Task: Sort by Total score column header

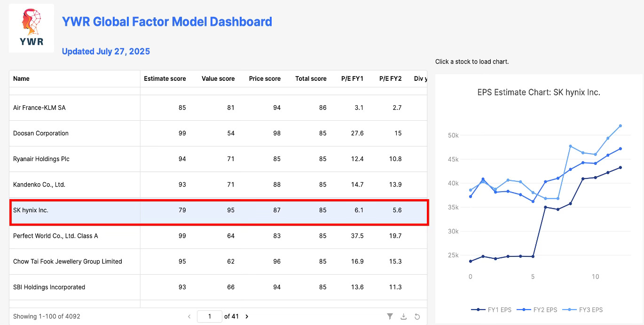Action: point(311,78)
